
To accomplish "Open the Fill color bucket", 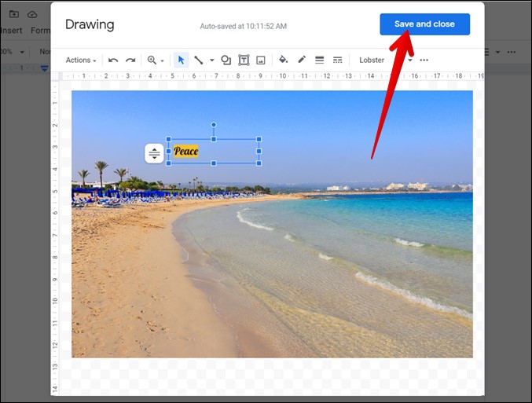I will coord(284,60).
